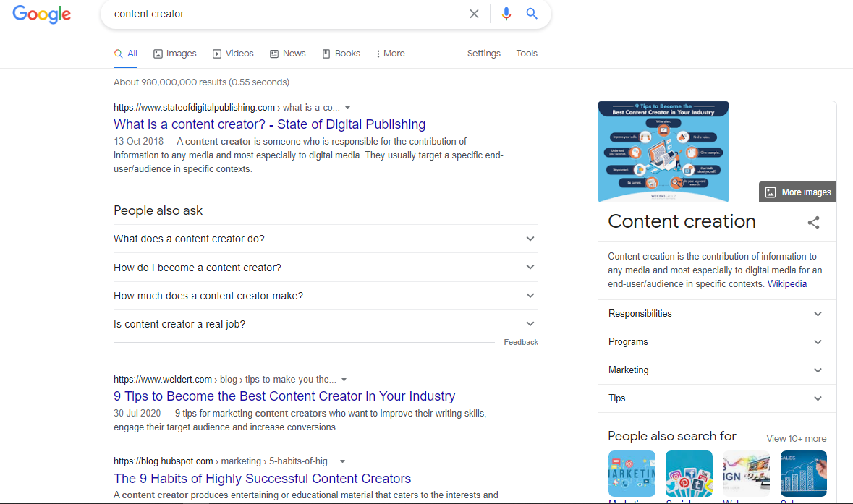Click the 'People also ask' heading
Image resolution: width=853 pixels, height=504 pixels.
[158, 210]
